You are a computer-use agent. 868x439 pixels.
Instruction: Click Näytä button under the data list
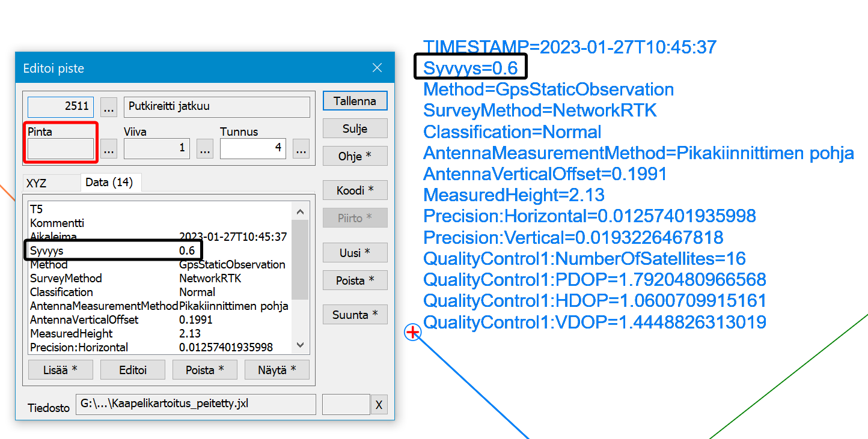pos(277,370)
